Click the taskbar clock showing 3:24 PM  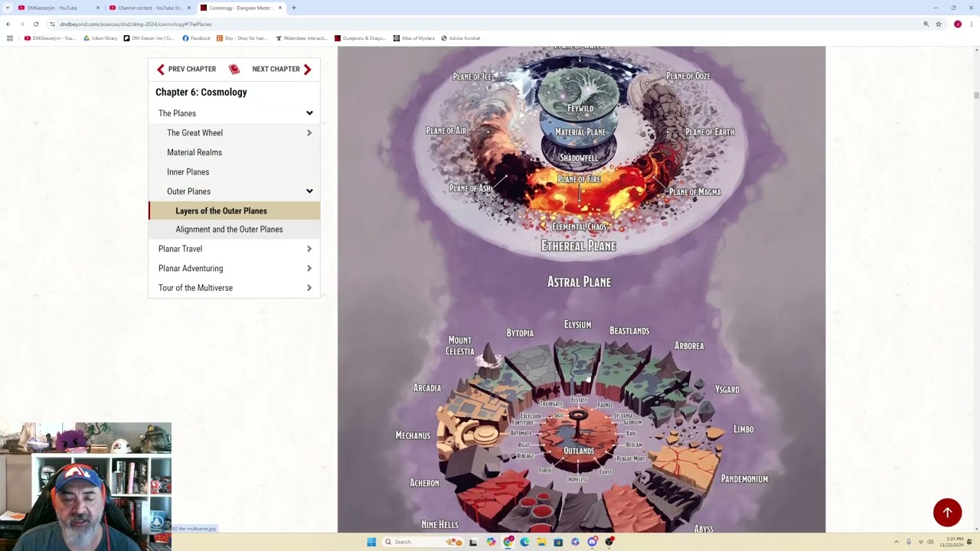coord(952,542)
